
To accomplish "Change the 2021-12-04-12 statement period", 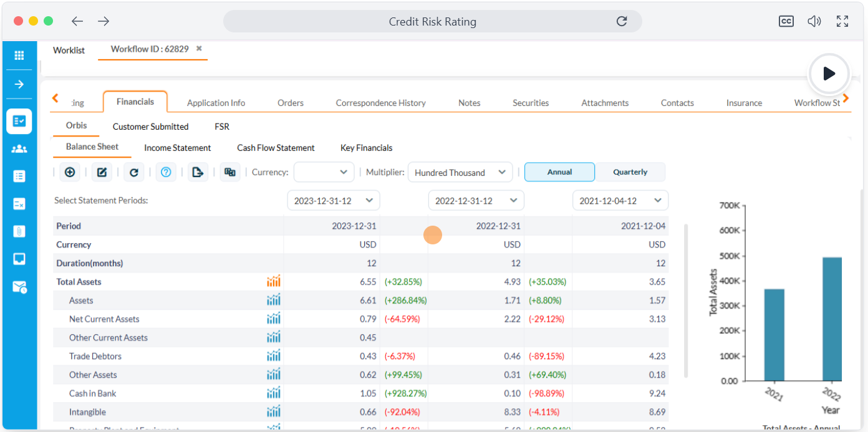I will point(620,200).
